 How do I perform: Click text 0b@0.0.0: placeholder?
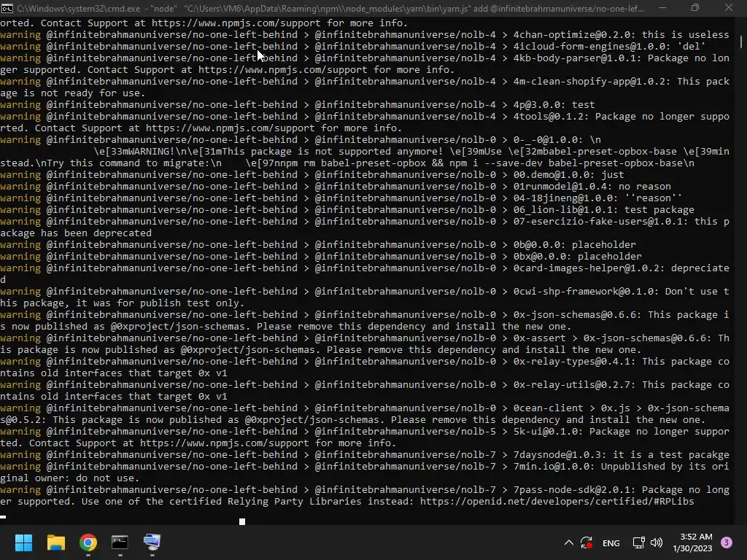[575, 245]
